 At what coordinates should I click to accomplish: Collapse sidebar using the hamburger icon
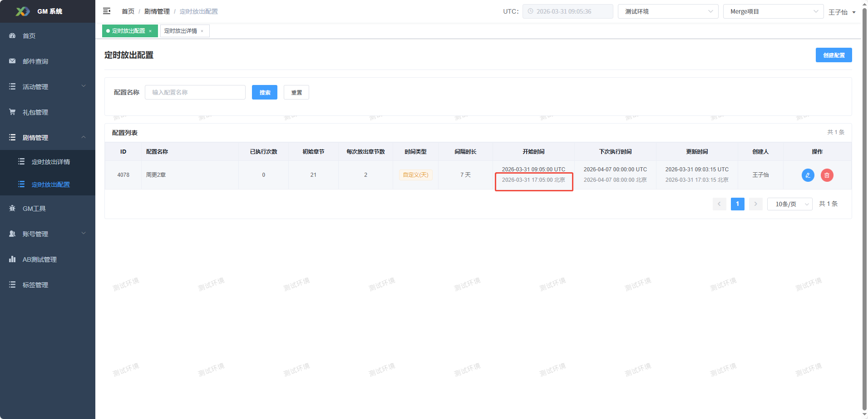pyautogui.click(x=107, y=11)
